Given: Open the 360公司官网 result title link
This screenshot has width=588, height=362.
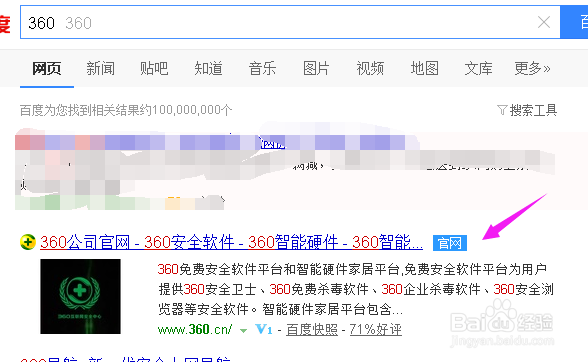Looking at the screenshot, I should 231,242.
